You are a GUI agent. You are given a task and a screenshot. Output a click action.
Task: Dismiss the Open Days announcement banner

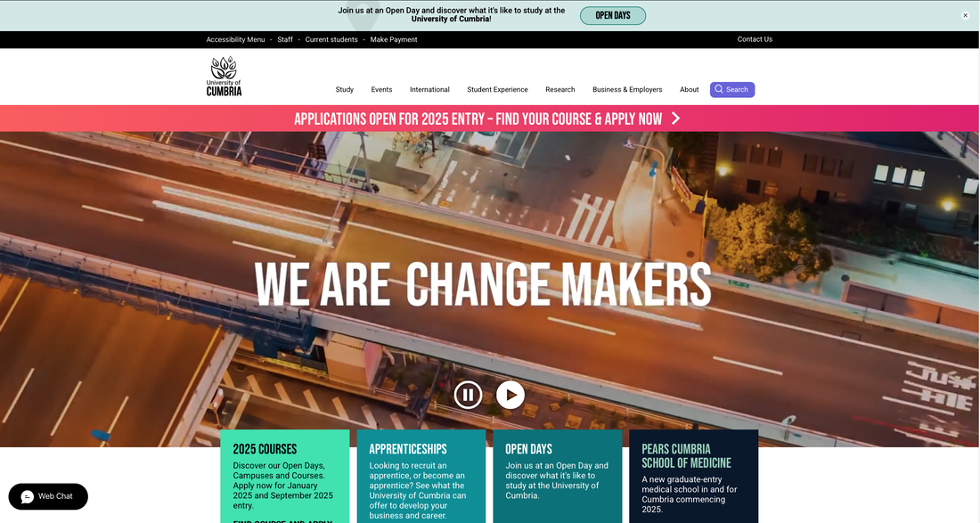coord(965,16)
